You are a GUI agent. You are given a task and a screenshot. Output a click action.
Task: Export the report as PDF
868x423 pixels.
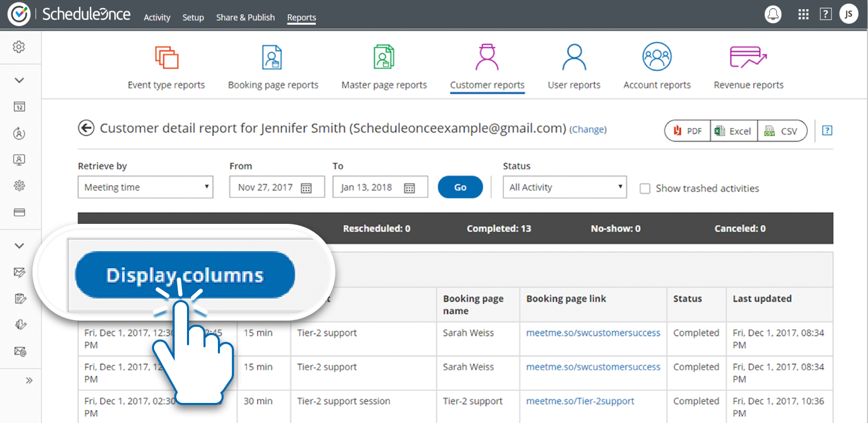click(x=688, y=131)
